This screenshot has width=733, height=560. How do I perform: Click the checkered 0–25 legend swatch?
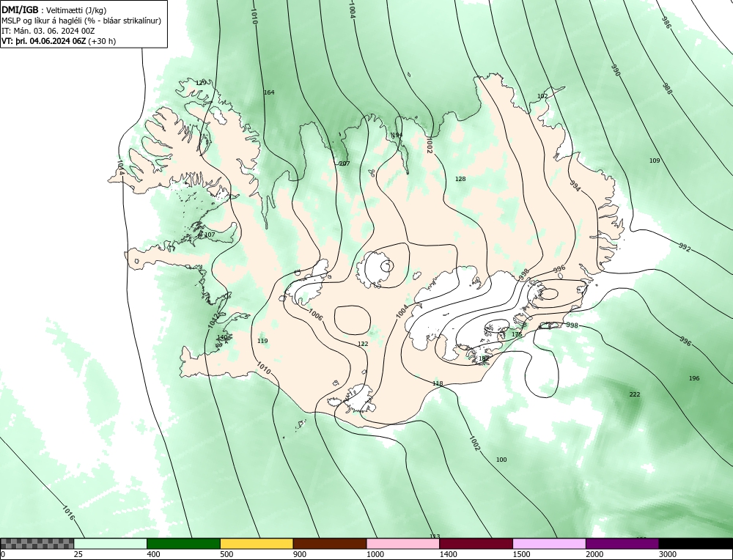37,544
